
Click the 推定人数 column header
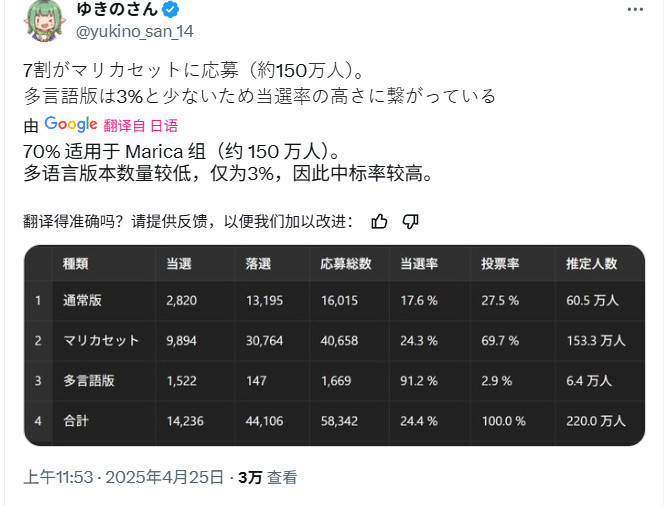(x=590, y=264)
